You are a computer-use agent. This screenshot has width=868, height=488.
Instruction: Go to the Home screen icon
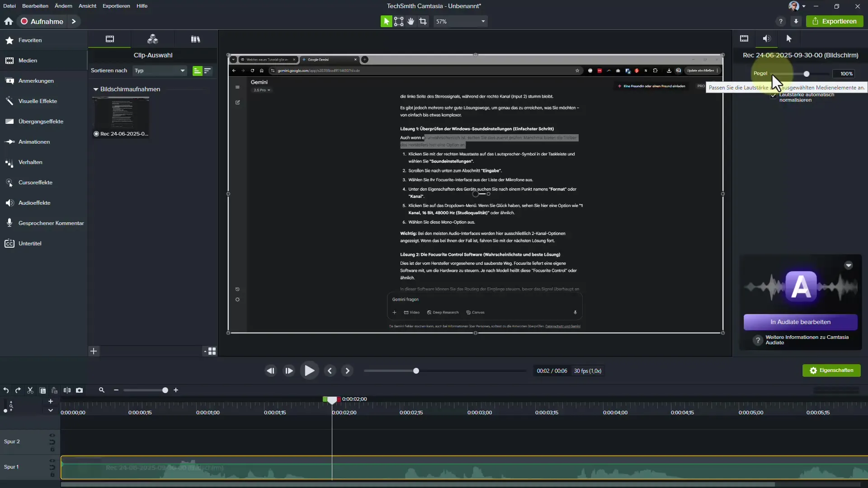(x=9, y=21)
